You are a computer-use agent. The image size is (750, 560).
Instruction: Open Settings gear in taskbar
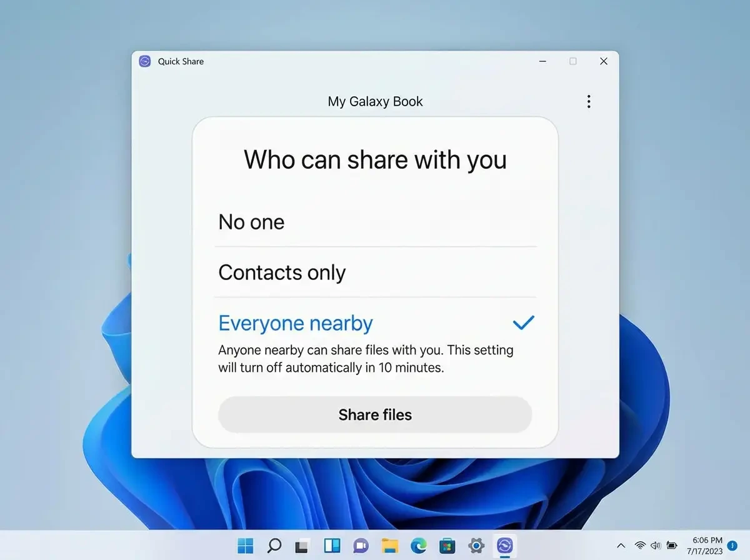coord(476,546)
